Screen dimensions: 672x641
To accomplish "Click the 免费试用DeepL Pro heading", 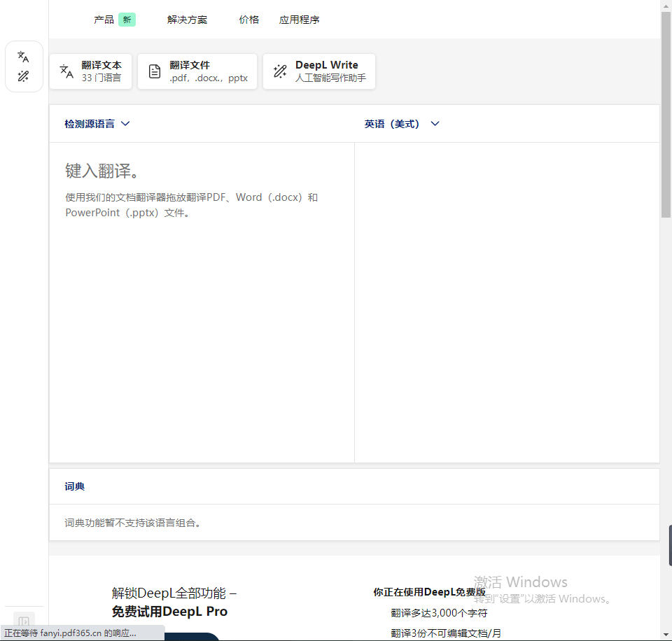I will (x=169, y=612).
